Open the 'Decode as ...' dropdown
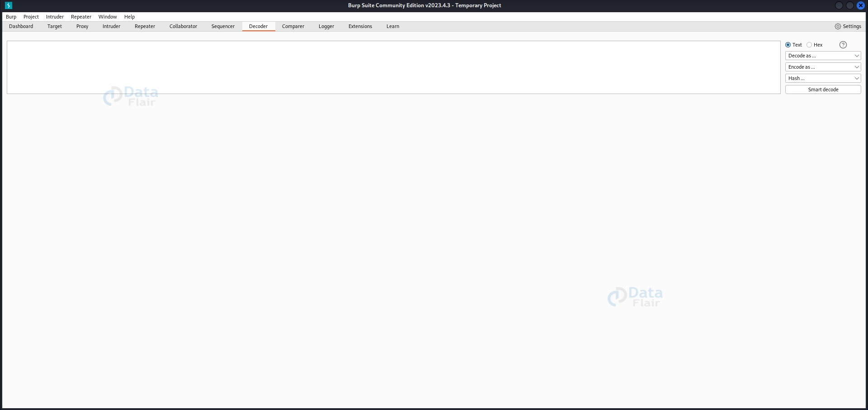This screenshot has width=868, height=410. 823,56
